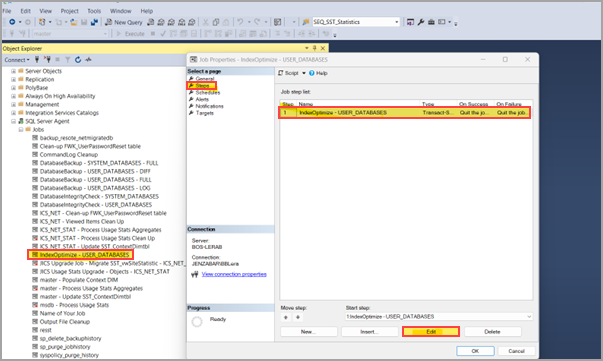This screenshot has width=603, height=361.
Task: Collapse the SQL Server Agent node
Action: (x=13, y=121)
